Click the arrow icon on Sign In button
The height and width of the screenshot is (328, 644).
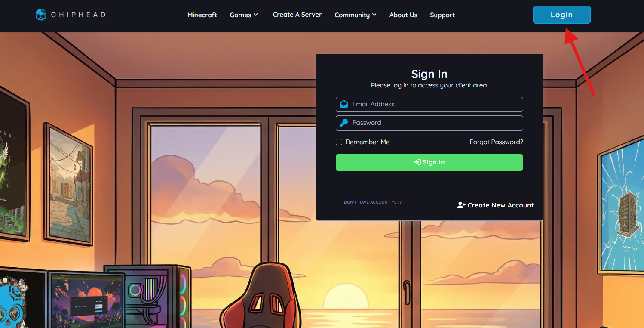[417, 162]
